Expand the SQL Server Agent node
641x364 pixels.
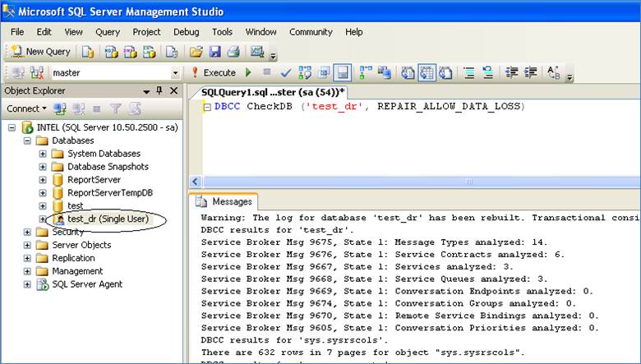[27, 285]
